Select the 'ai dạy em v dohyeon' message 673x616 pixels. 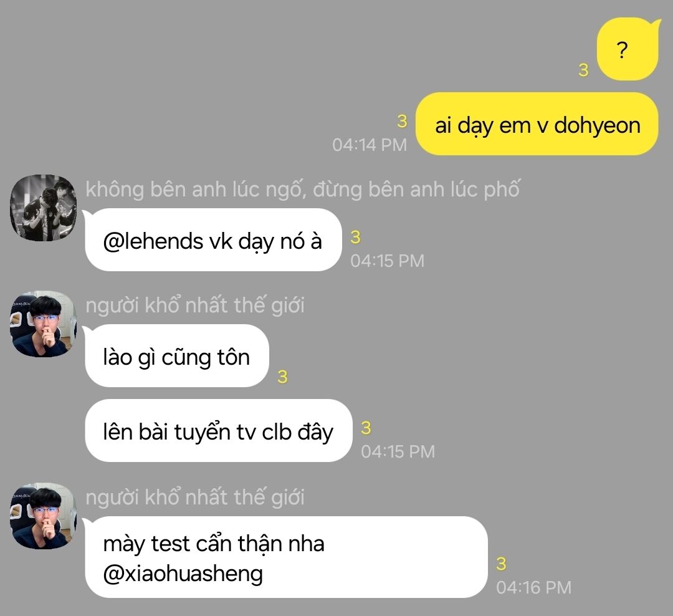(537, 124)
